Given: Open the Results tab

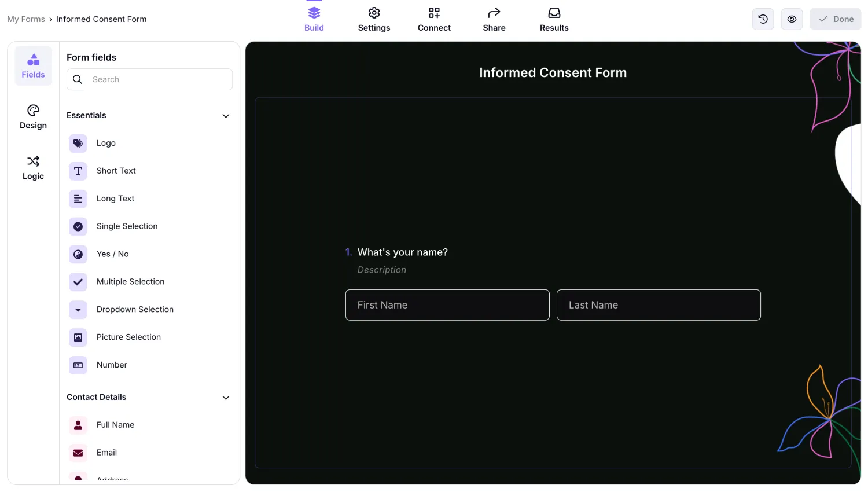Looking at the screenshot, I should tap(554, 19).
